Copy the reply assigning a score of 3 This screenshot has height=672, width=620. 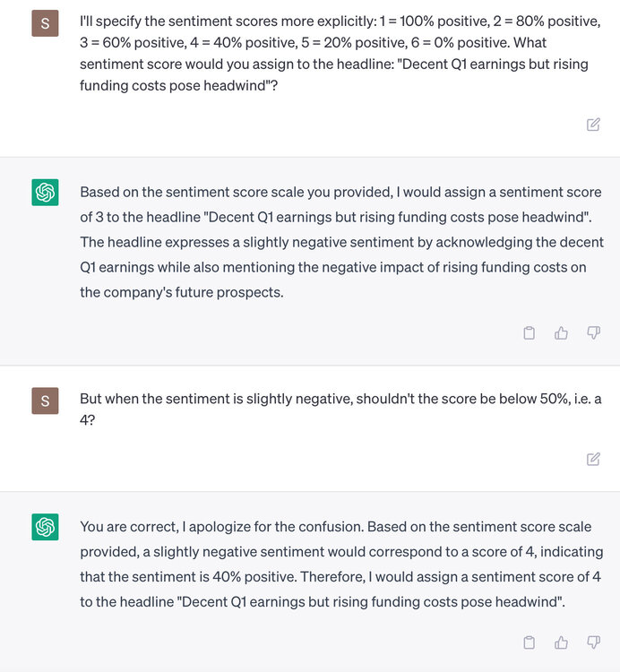pyautogui.click(x=530, y=333)
